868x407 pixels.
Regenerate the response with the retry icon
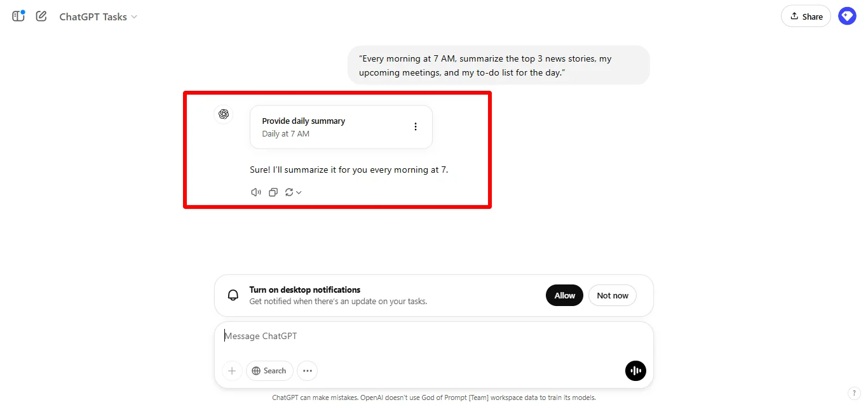coord(290,192)
